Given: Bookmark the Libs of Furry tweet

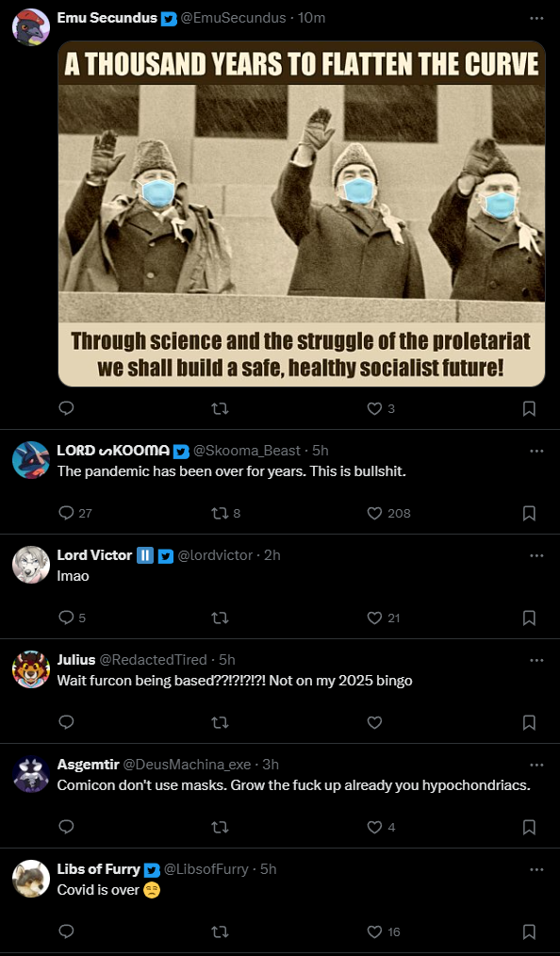Looking at the screenshot, I should coord(529,931).
